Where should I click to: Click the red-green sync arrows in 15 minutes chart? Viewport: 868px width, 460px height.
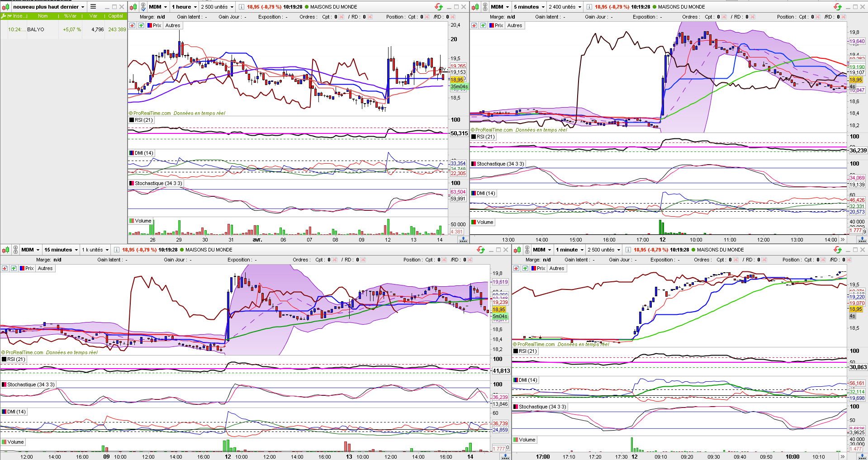tap(481, 250)
